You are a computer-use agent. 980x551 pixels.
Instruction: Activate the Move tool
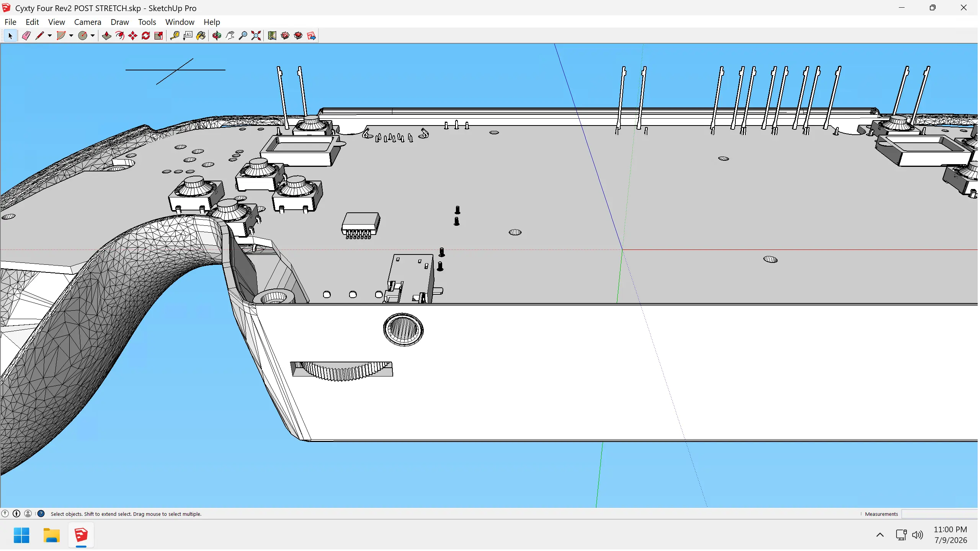[133, 36]
